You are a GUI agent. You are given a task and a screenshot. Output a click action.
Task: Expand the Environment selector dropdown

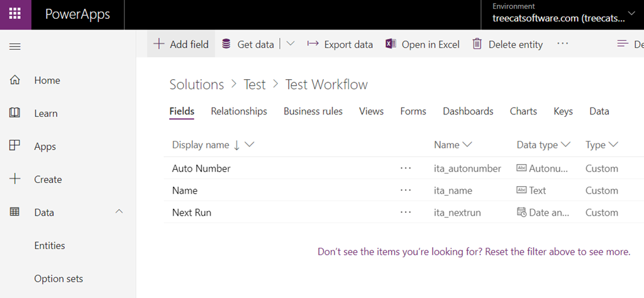click(631, 13)
